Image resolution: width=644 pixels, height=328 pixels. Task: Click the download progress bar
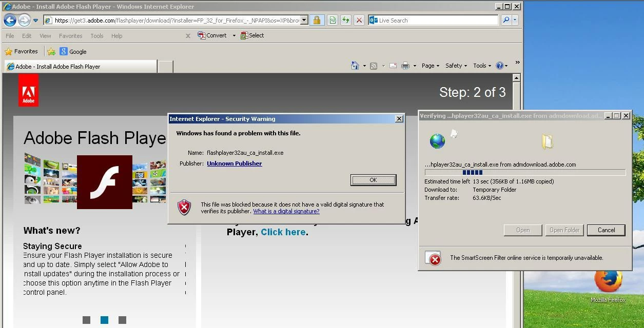coord(525,173)
